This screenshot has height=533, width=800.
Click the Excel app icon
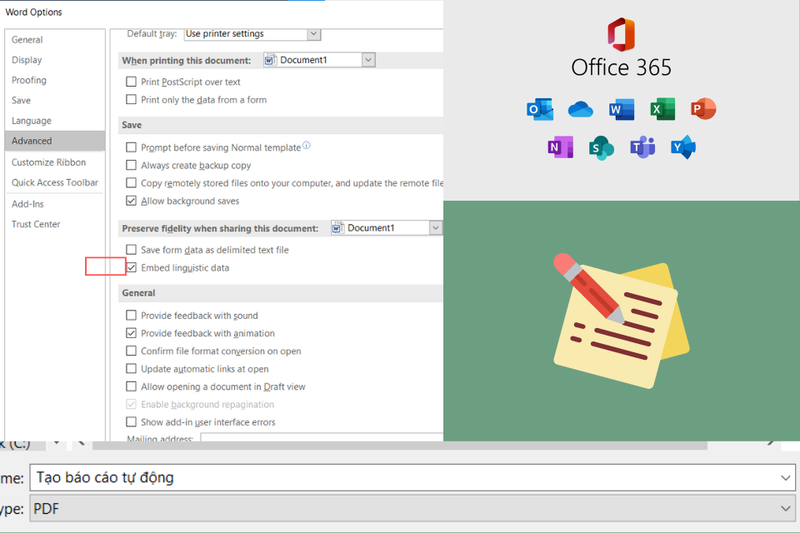662,109
